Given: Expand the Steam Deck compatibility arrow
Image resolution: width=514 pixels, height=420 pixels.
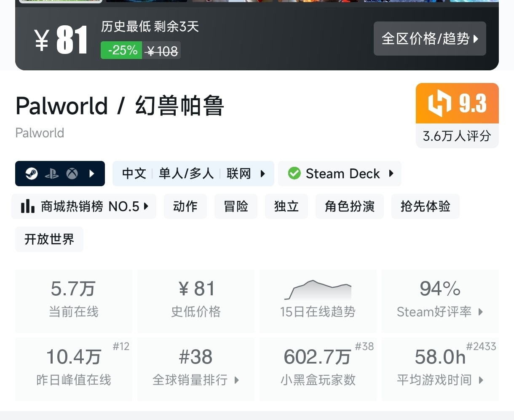Looking at the screenshot, I should click(391, 173).
